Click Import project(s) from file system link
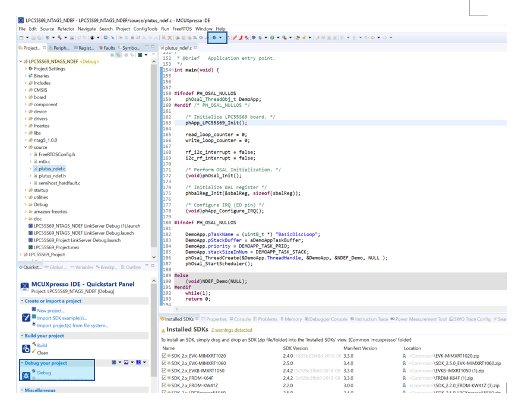Screen dimensions: 525x420 (x=72, y=325)
